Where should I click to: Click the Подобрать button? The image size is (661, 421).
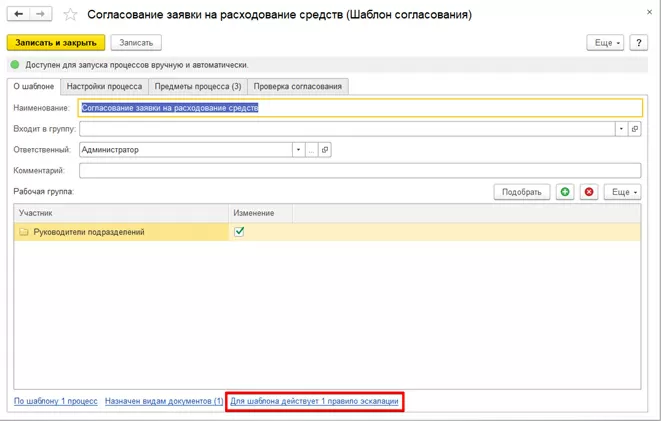[522, 192]
